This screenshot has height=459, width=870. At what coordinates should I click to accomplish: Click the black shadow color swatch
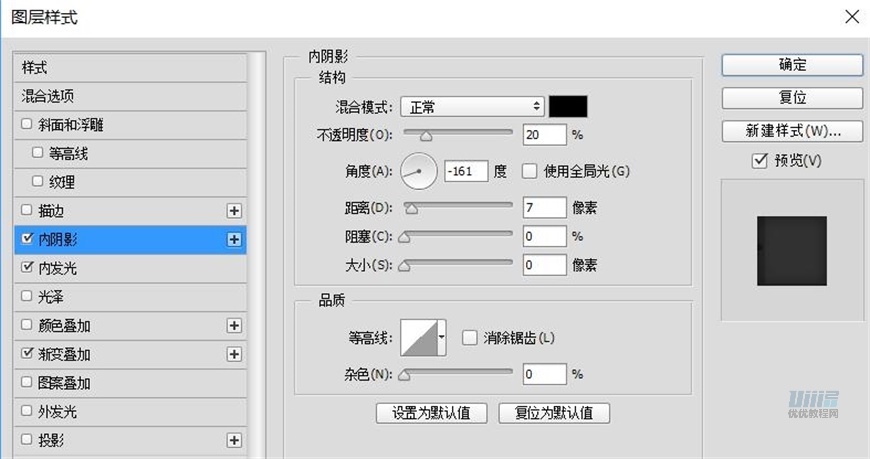(x=568, y=107)
